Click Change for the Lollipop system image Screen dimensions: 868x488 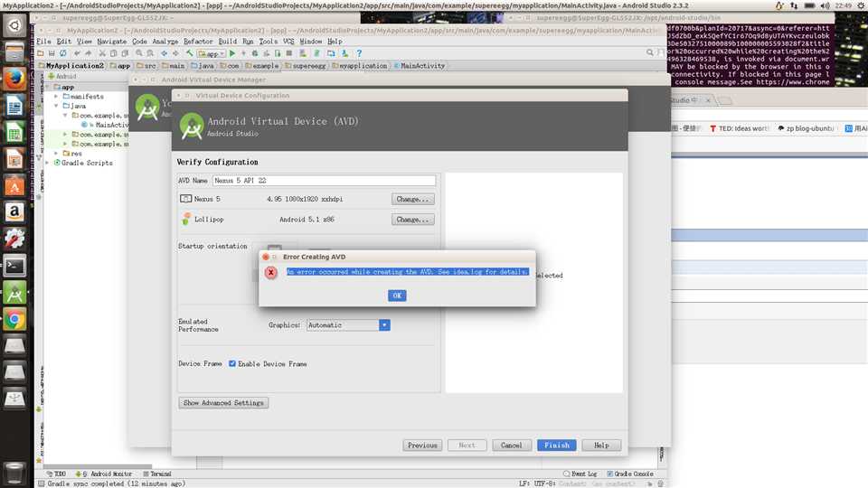coord(412,219)
